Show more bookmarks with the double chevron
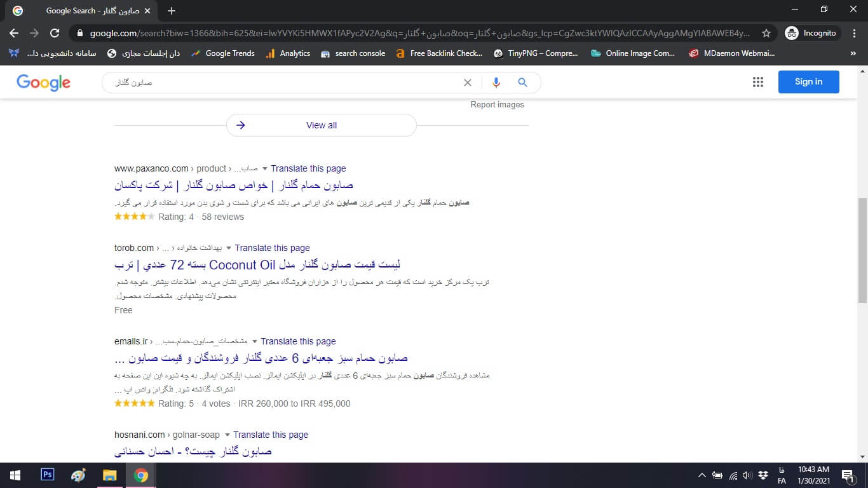Image resolution: width=868 pixels, height=488 pixels. pyautogui.click(x=853, y=53)
